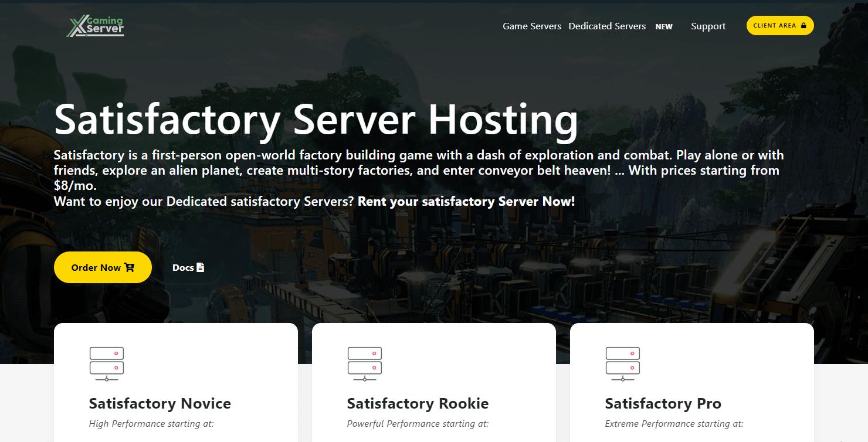
Task: Click the Satisfactory Server Hosting headline
Action: [316, 120]
